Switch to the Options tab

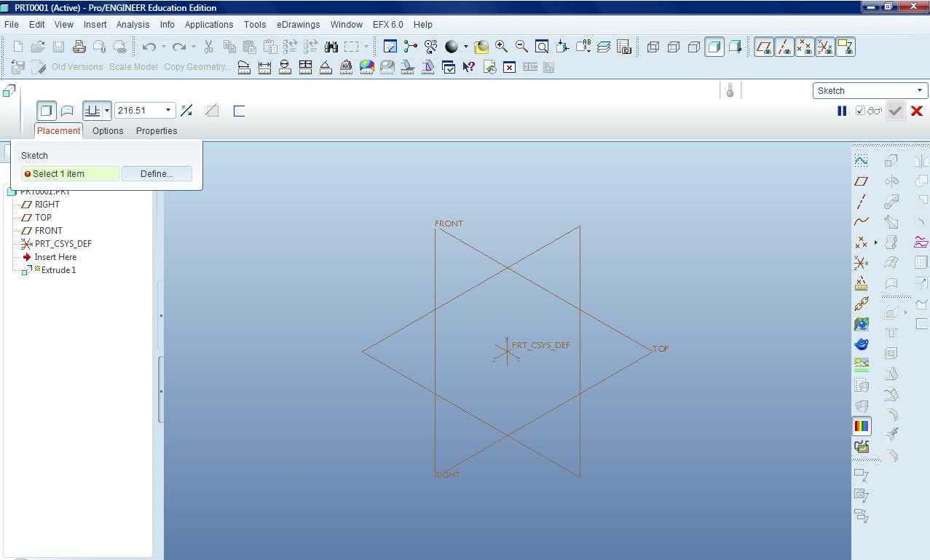[108, 131]
